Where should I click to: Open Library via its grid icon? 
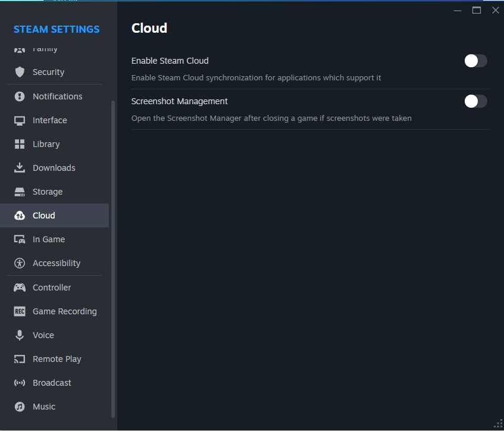(20, 144)
